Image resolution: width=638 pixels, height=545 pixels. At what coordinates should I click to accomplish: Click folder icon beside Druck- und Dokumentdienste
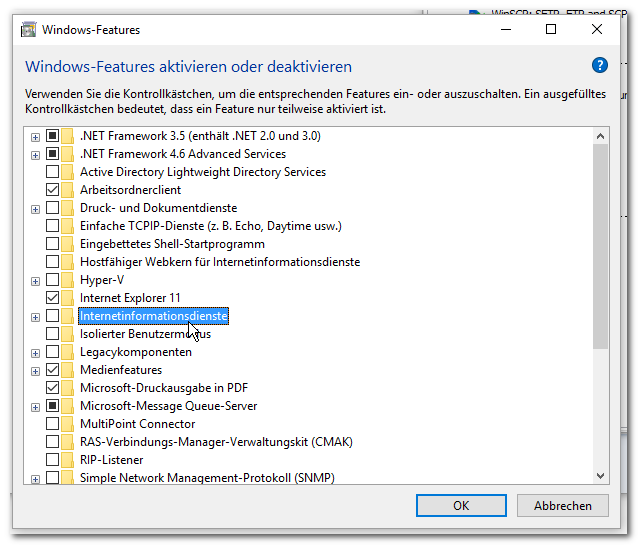pos(68,208)
